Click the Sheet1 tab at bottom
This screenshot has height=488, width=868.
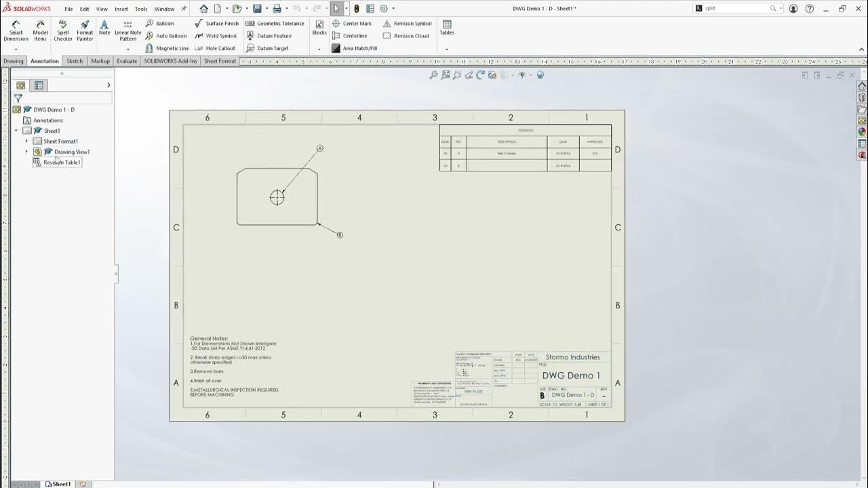(58, 484)
